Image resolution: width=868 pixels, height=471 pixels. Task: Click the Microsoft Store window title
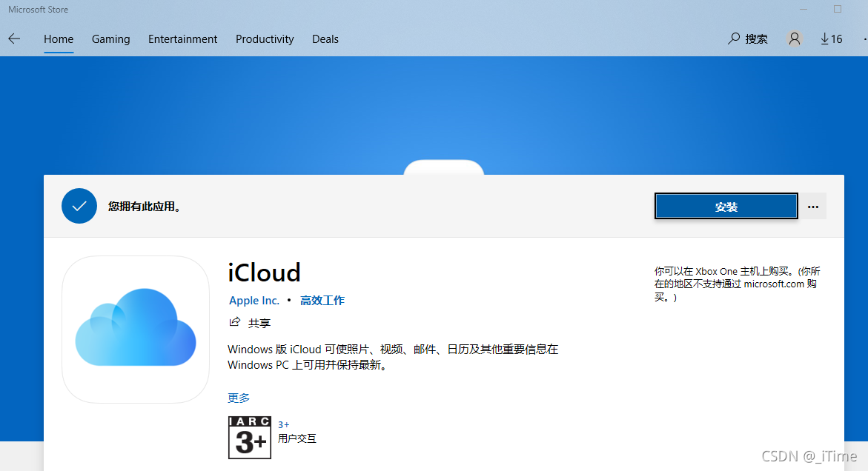[39, 10]
